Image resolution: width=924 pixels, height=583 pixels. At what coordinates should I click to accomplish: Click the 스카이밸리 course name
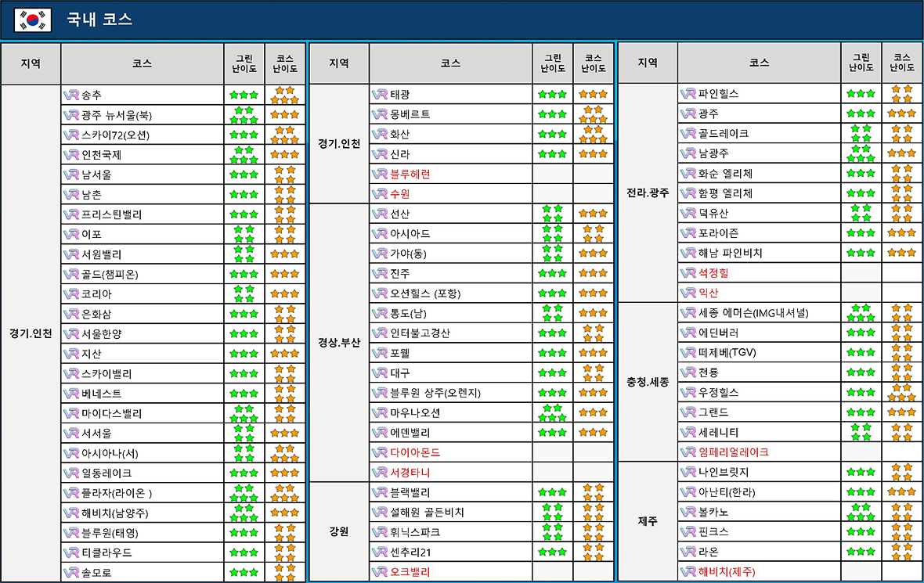pyautogui.click(x=106, y=374)
